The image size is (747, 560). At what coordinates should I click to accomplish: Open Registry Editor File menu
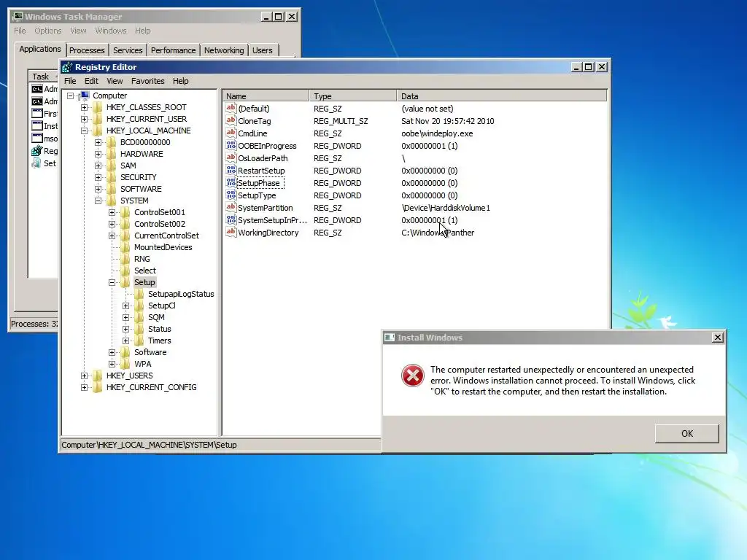tap(70, 81)
